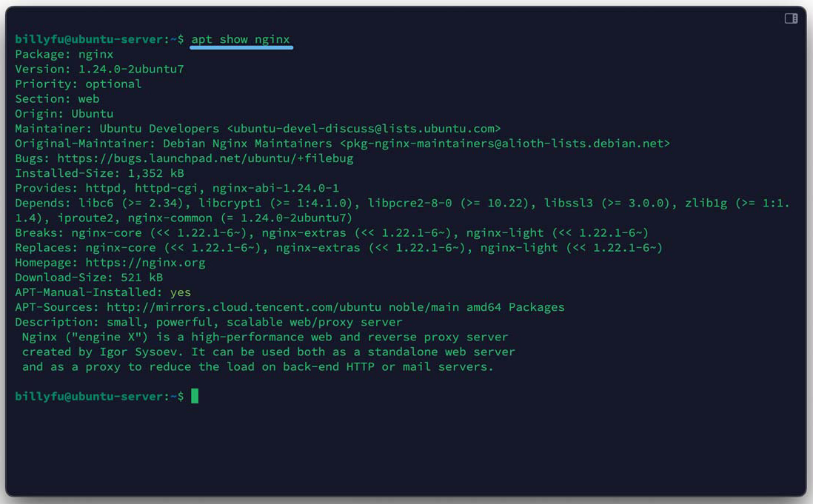
Task: Select the pkg-nginx-maintainers Debian email address
Action: 504,144
